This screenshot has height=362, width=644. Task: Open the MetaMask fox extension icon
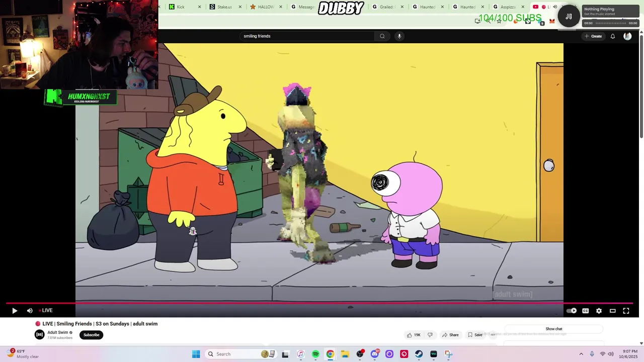pos(552,21)
